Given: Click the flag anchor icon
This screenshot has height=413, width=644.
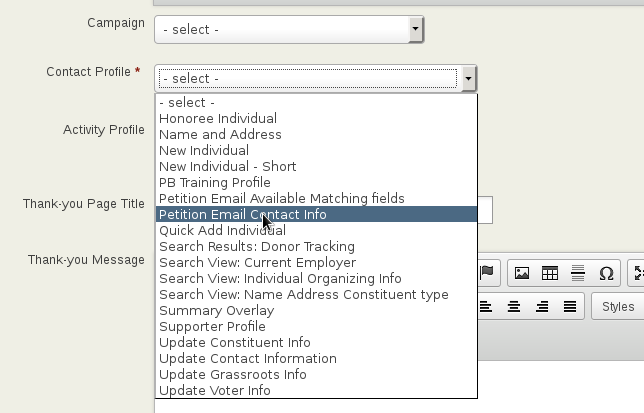Looking at the screenshot, I should 487,272.
